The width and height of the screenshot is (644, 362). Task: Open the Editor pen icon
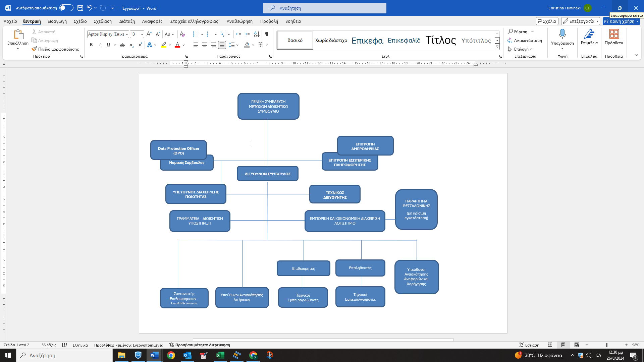[589, 34]
